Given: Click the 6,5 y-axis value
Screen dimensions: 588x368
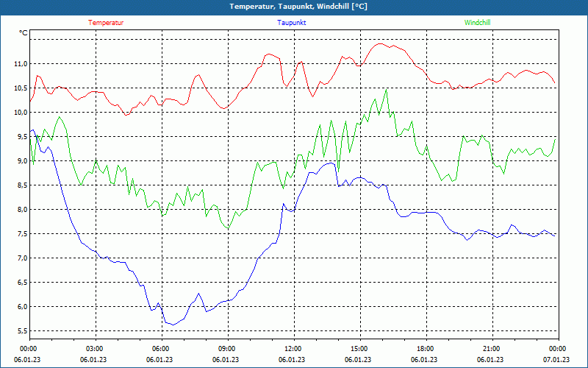Looking at the screenshot, I should point(22,283).
